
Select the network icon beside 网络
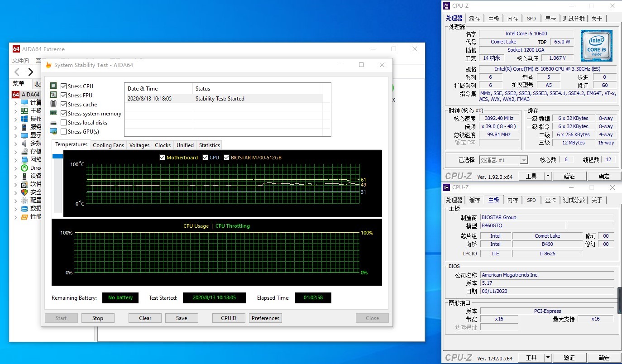click(24, 159)
